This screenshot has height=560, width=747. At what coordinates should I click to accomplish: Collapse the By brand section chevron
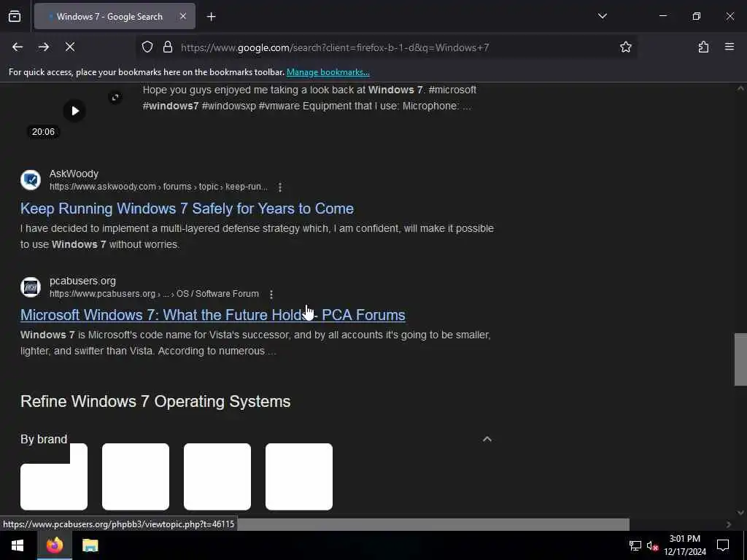[487, 439]
